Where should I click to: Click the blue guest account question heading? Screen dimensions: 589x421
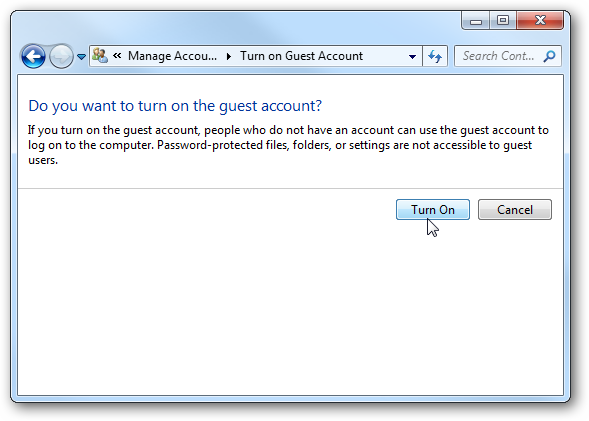[x=175, y=106]
